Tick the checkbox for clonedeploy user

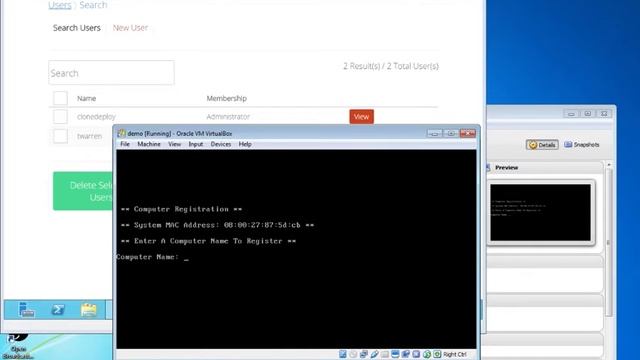click(60, 116)
